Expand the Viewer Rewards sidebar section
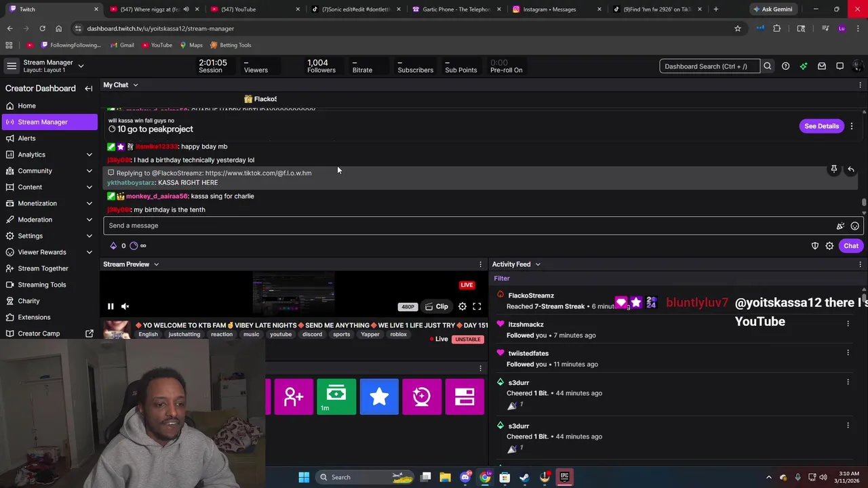Viewport: 868px width, 488px height. point(89,252)
